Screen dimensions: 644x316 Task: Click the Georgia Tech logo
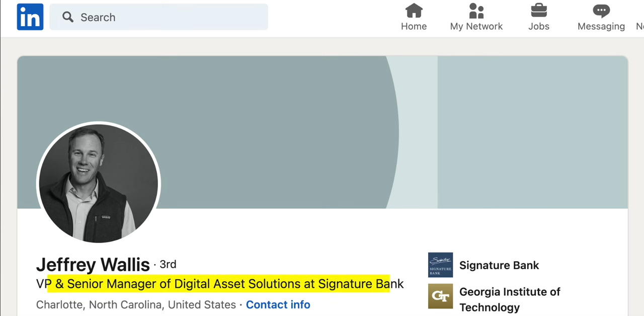point(440,296)
